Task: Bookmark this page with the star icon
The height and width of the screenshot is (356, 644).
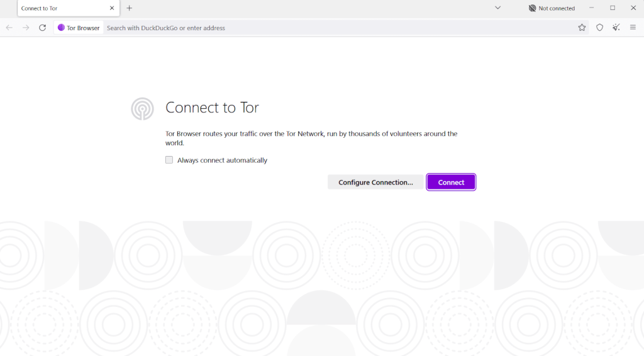Action: pyautogui.click(x=582, y=28)
